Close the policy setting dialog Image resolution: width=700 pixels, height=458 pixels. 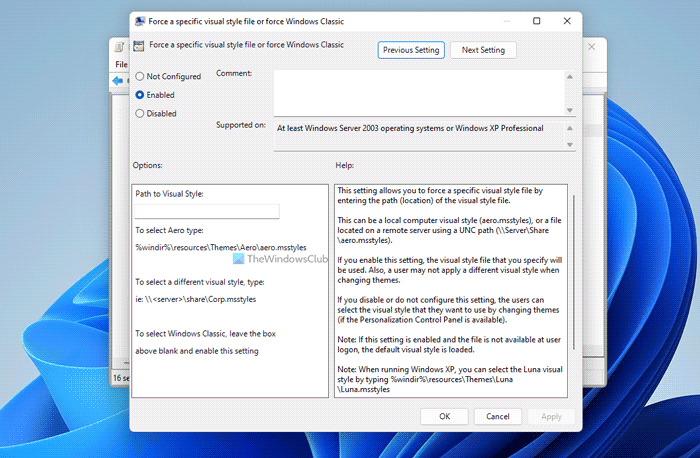(x=567, y=21)
